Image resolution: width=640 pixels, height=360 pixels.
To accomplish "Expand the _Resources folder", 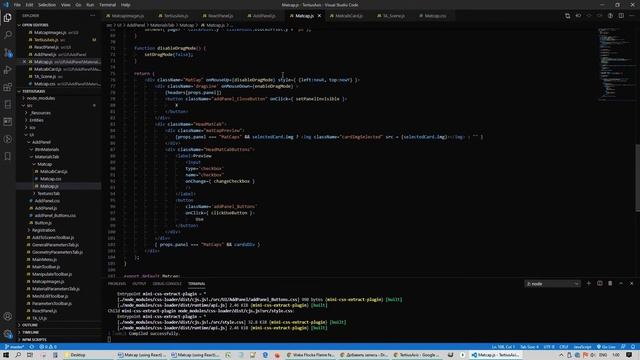I will (x=40, y=113).
